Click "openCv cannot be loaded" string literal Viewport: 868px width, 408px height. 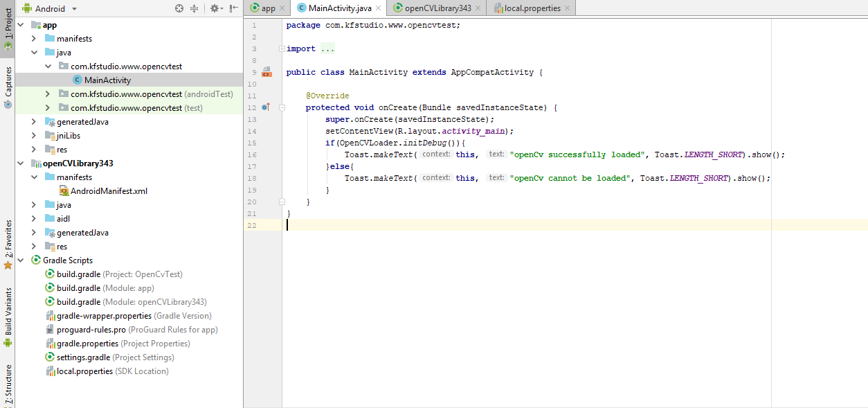pos(570,178)
